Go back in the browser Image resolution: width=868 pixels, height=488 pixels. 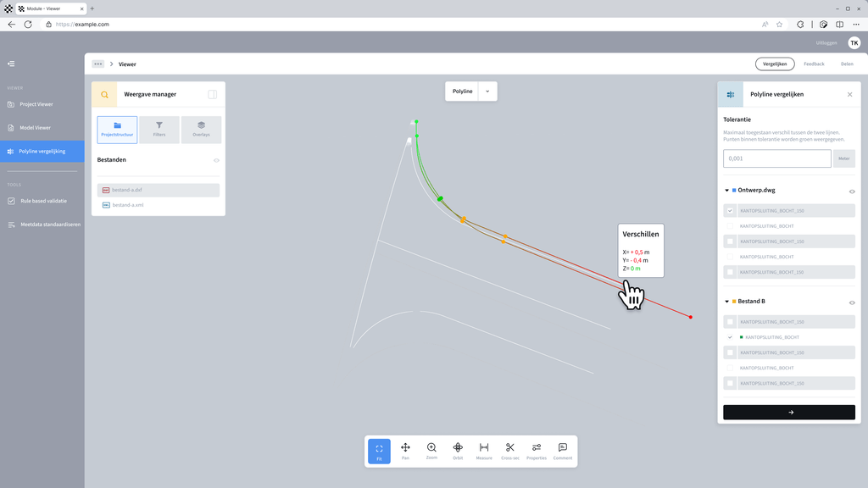pos(12,25)
